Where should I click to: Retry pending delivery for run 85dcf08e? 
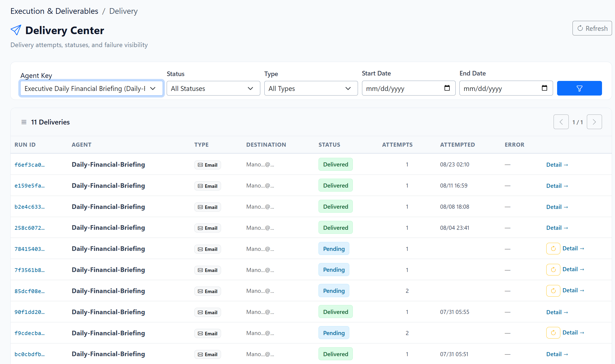pyautogui.click(x=553, y=291)
